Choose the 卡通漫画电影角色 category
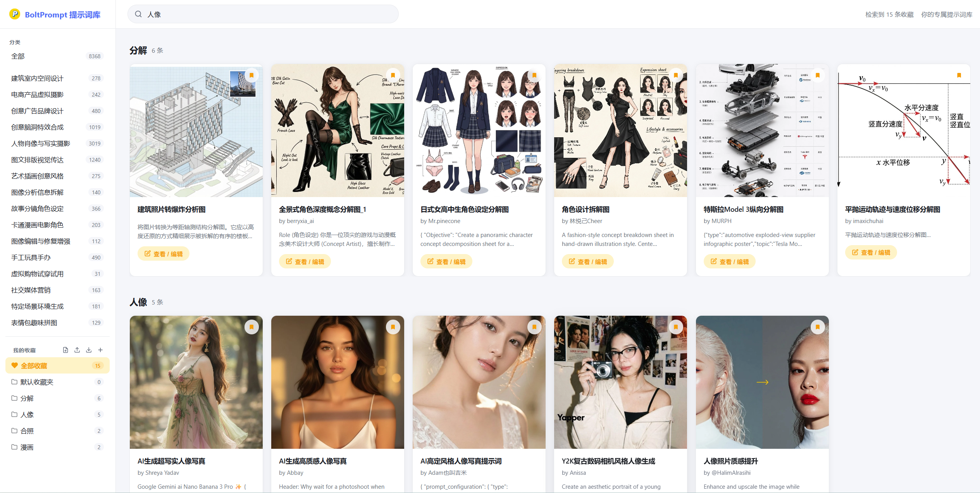This screenshot has height=493, width=980. coord(57,225)
